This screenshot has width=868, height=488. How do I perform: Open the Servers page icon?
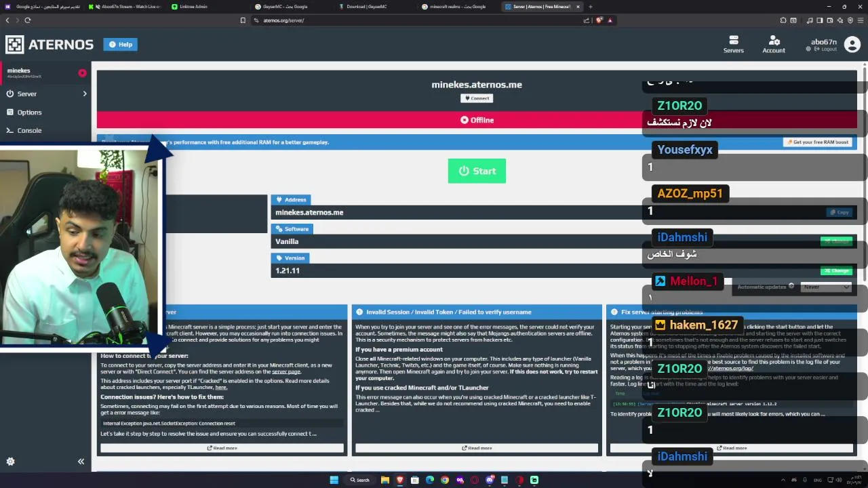coord(733,45)
